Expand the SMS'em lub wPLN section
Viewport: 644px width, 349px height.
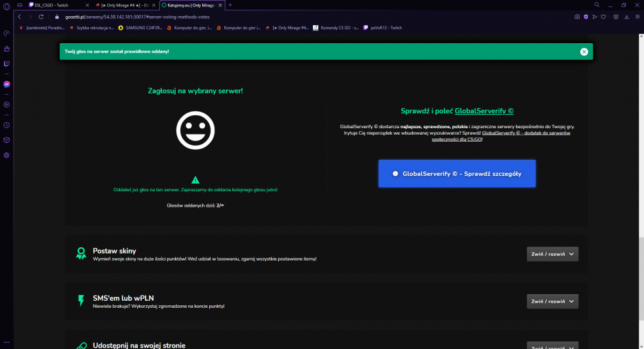click(x=553, y=301)
